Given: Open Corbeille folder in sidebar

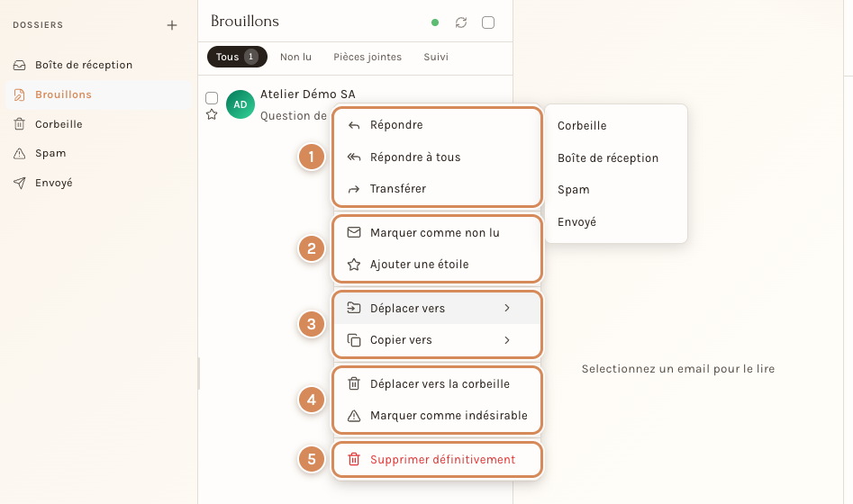Looking at the screenshot, I should click(98, 124).
